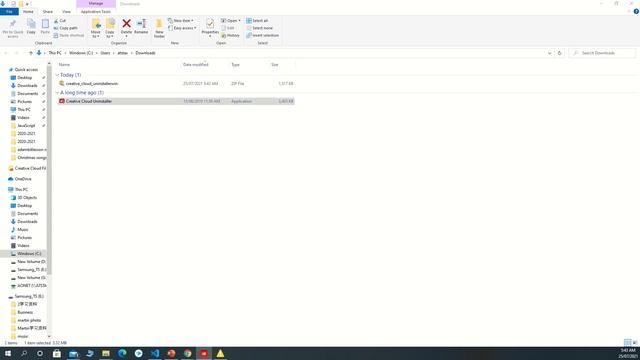Click the Copy path button
The image size is (640, 360).
pyautogui.click(x=65, y=28)
